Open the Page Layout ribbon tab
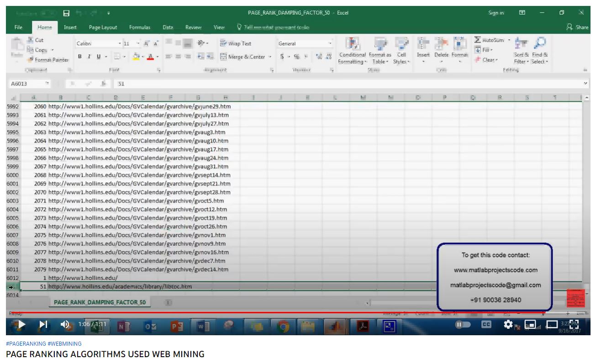 coord(103,27)
